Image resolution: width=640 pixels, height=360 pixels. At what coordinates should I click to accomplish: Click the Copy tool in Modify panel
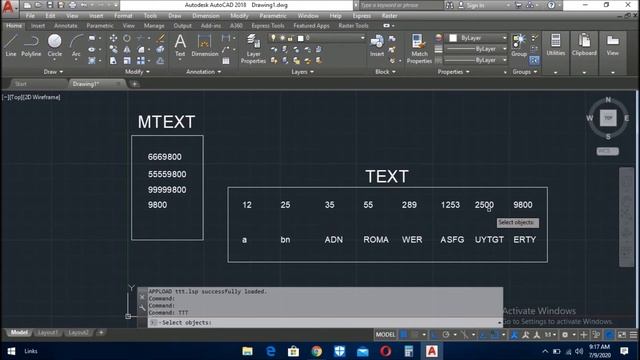click(113, 49)
